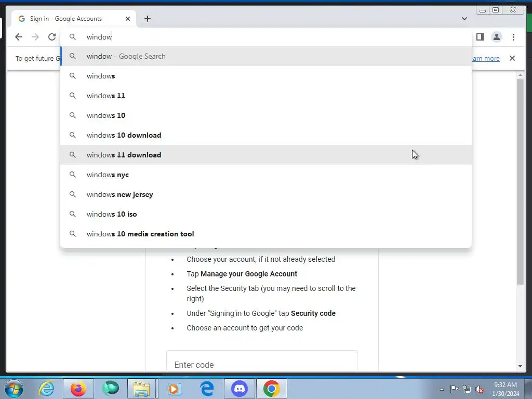Select the 'window - Google Search' suggestion

[266, 56]
